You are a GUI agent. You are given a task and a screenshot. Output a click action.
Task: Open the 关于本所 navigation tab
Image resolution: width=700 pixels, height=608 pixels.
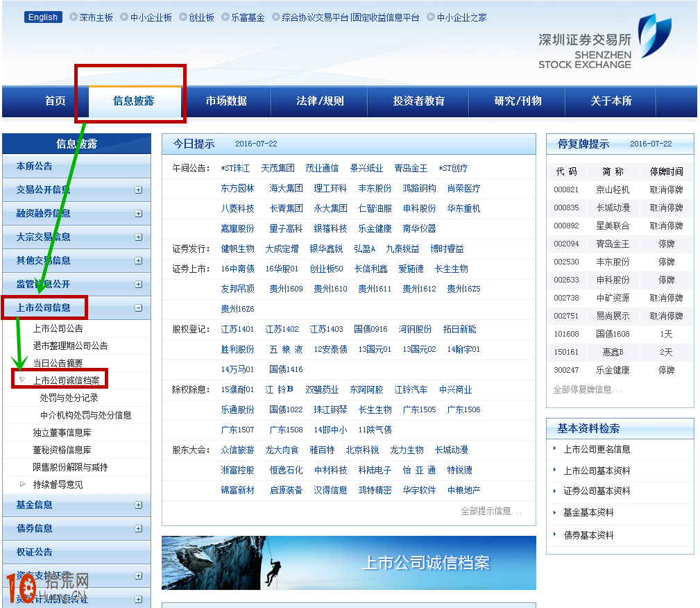[x=611, y=101]
